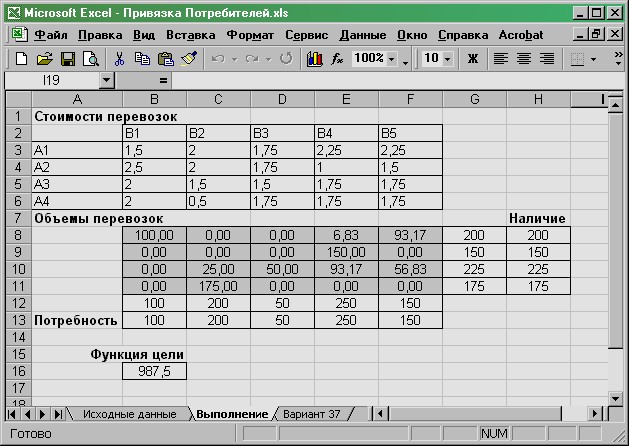Open the Окно menu
The height and width of the screenshot is (446, 629).
(412, 35)
